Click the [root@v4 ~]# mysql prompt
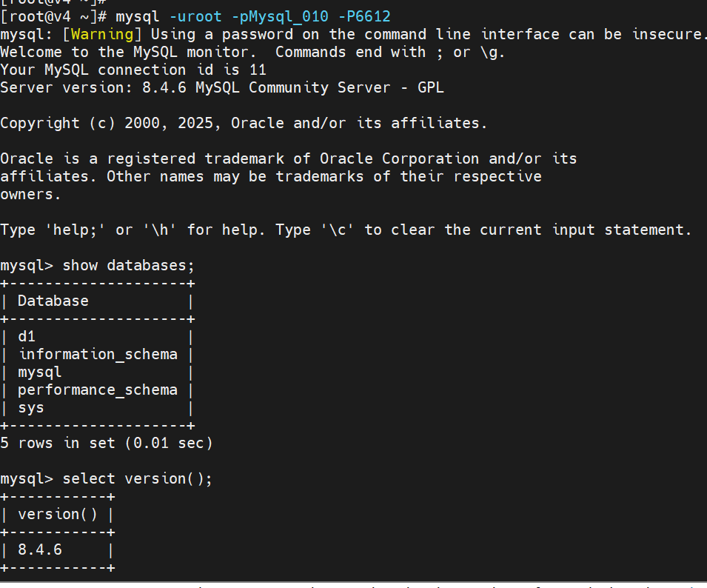This screenshot has width=707, height=588. click(x=53, y=16)
